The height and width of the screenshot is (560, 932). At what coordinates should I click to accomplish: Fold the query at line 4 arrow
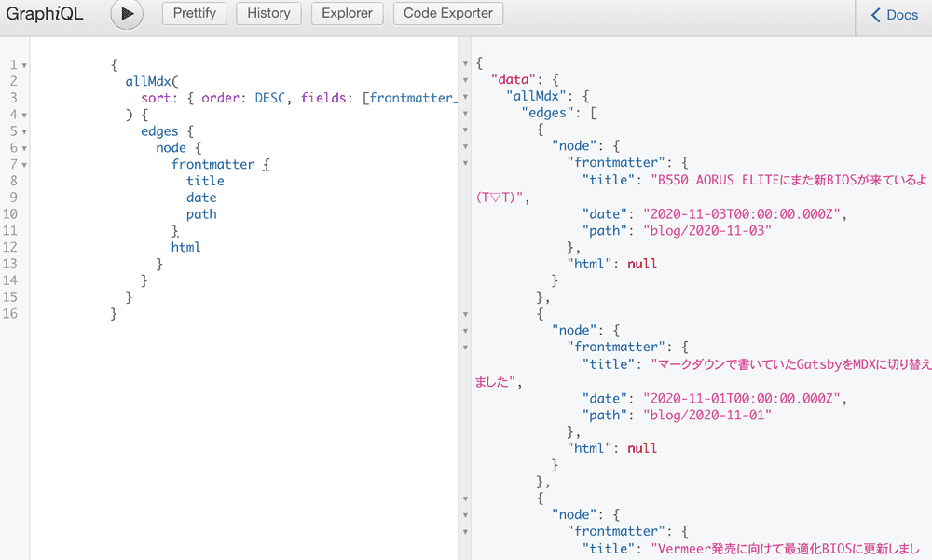click(24, 116)
